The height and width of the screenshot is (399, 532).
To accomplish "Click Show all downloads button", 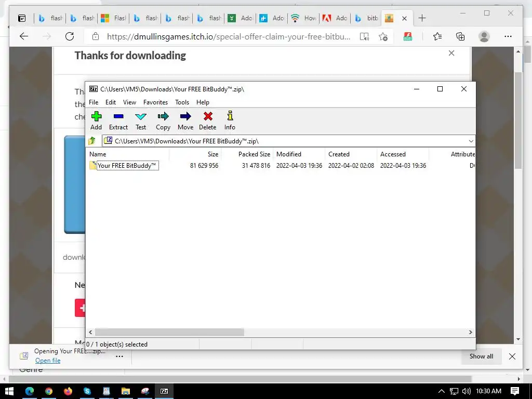I will pyautogui.click(x=481, y=356).
